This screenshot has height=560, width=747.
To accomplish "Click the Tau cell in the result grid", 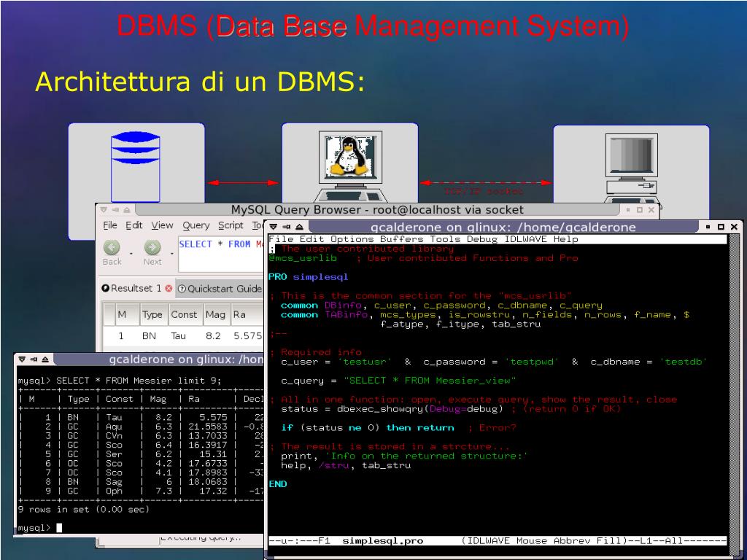I will tap(179, 335).
